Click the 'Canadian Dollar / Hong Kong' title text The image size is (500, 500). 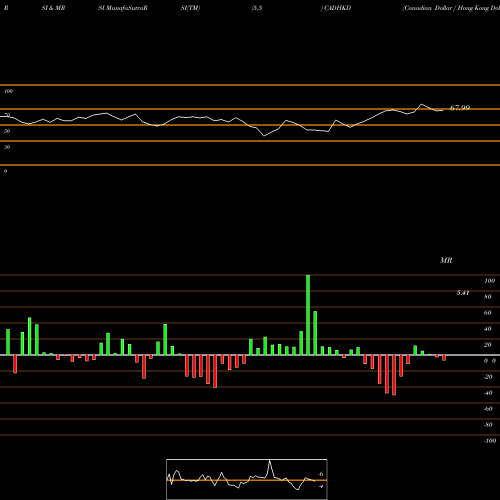[x=451, y=8]
